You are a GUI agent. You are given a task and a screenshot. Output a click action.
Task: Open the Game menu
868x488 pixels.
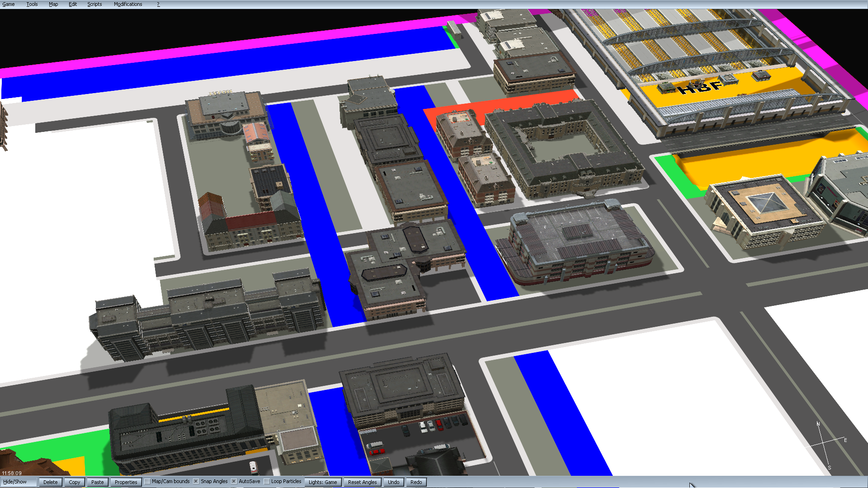point(9,4)
